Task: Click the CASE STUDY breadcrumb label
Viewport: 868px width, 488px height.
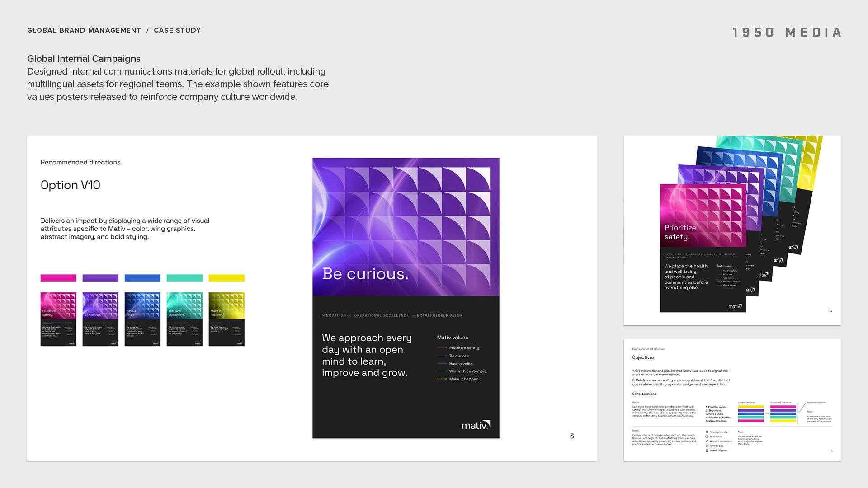Action: [177, 30]
